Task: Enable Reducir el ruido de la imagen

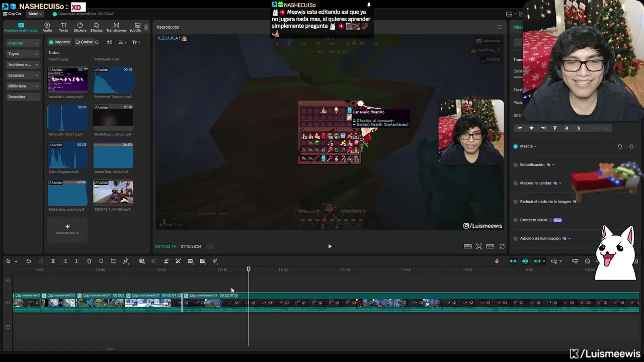Action: (x=515, y=202)
